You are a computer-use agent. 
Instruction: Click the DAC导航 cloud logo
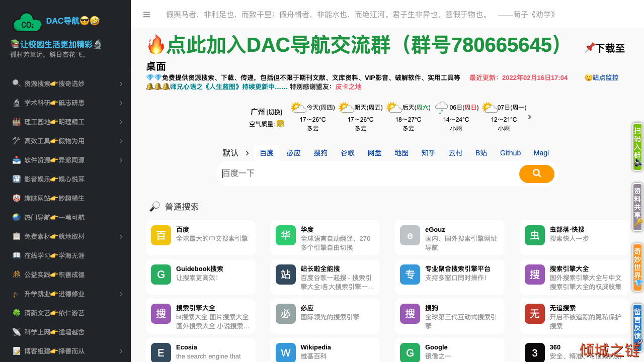click(x=27, y=22)
